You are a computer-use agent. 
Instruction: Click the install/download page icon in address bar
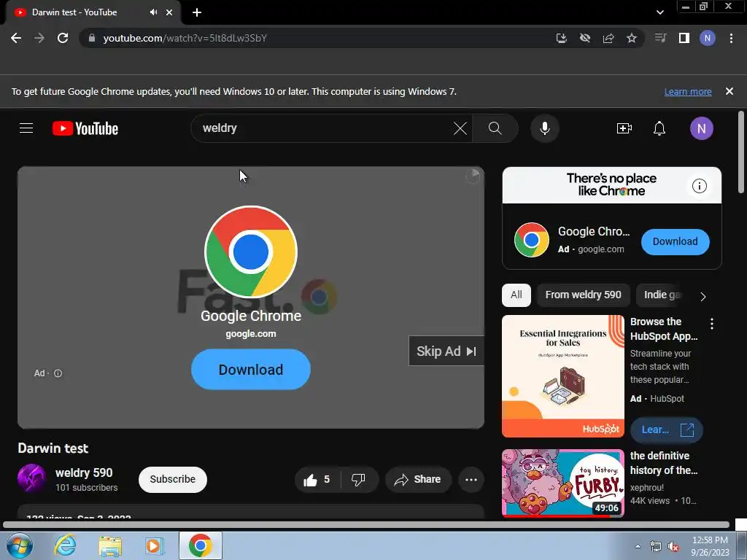pos(562,38)
